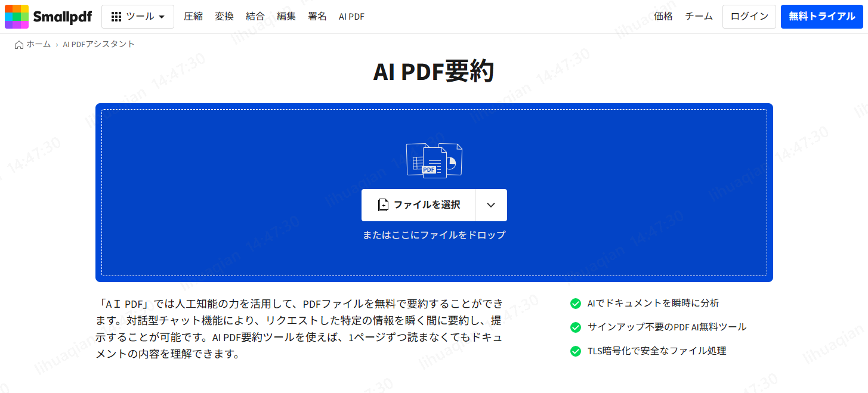
Task: Open the 価格 pricing link
Action: point(663,17)
